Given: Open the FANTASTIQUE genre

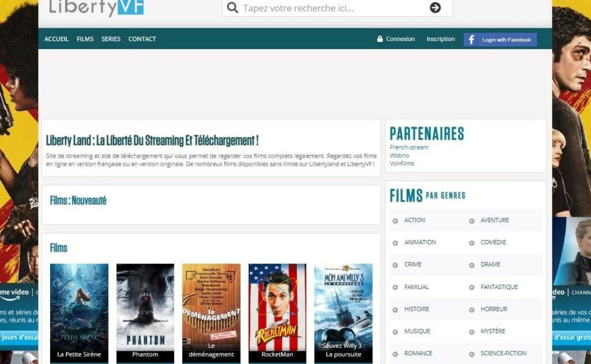Looking at the screenshot, I should [x=499, y=287].
